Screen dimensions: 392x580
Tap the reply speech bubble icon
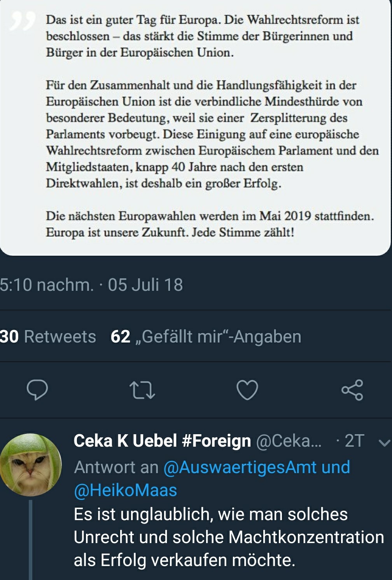tap(37, 390)
